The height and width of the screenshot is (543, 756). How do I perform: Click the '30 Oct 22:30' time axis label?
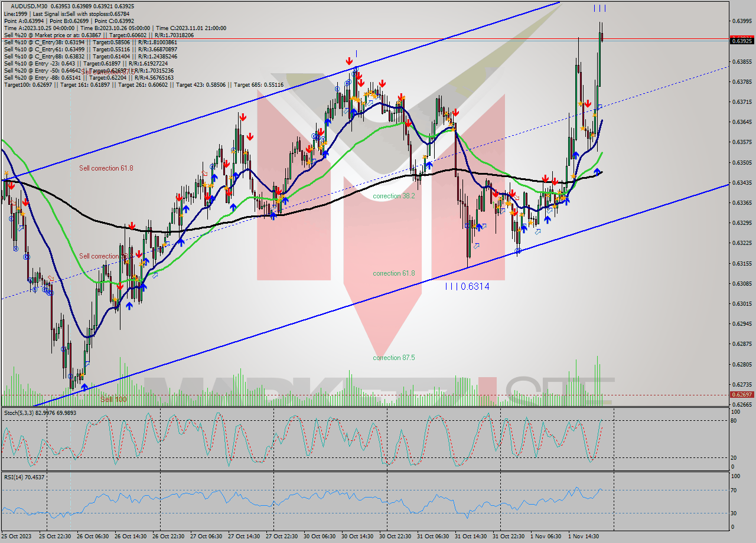395,536
